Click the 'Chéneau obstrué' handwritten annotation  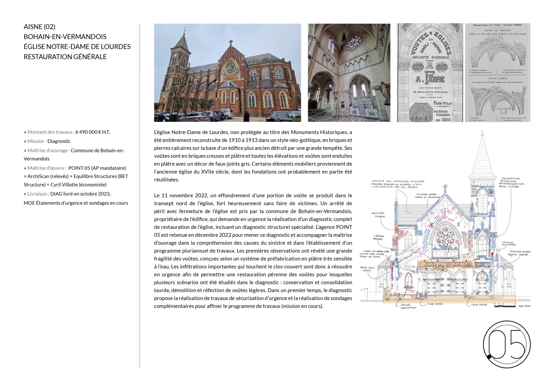pyautogui.click(x=378, y=237)
